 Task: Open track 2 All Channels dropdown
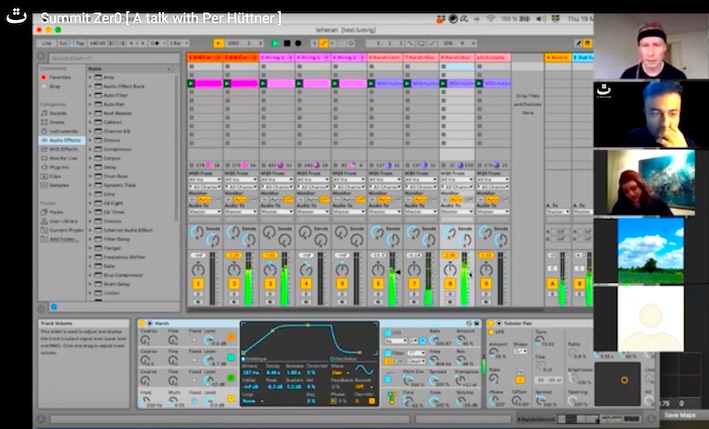click(x=241, y=187)
